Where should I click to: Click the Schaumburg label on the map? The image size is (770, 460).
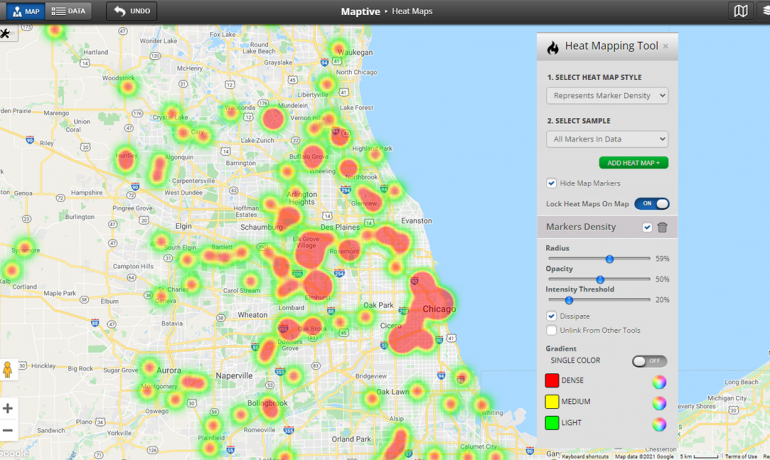point(261,227)
